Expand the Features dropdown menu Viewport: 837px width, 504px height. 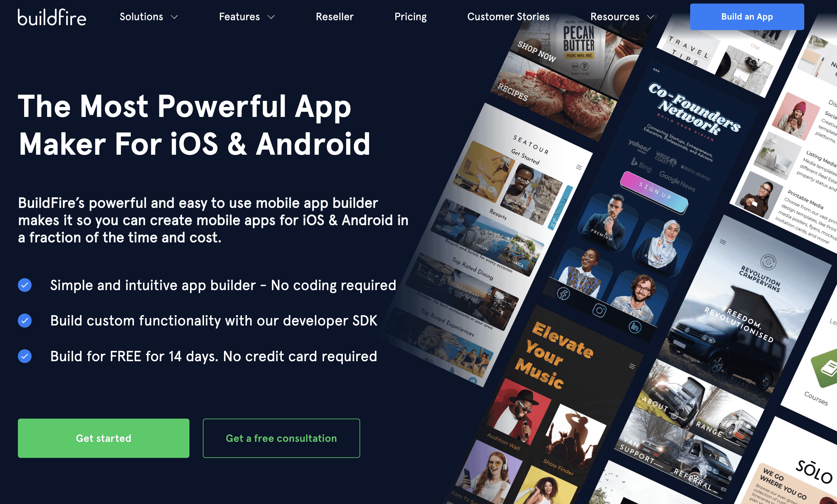(248, 17)
